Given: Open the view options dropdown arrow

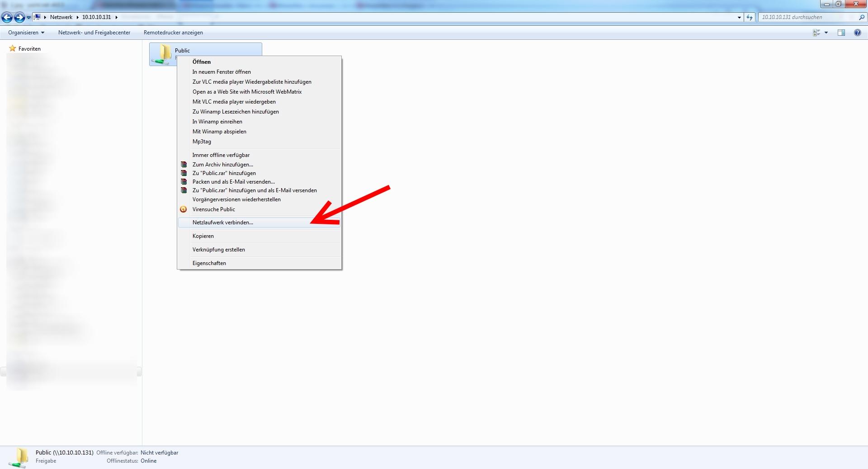Looking at the screenshot, I should click(x=826, y=33).
